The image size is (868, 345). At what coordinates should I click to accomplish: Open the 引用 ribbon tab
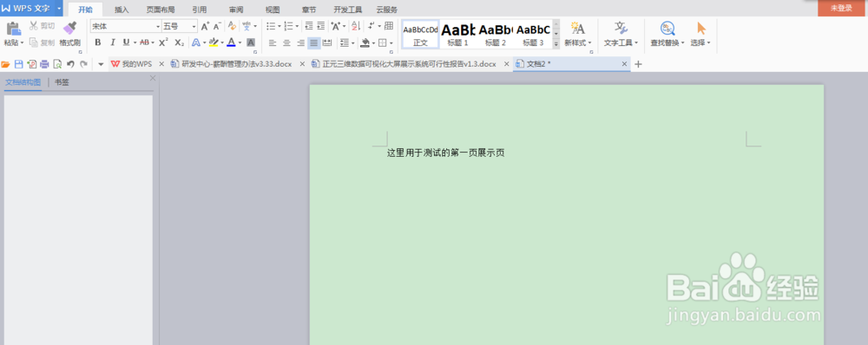[x=200, y=10]
